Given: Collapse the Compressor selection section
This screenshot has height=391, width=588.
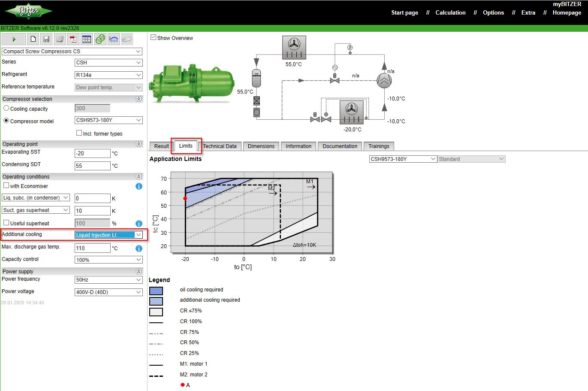Looking at the screenshot, I should tap(138, 99).
